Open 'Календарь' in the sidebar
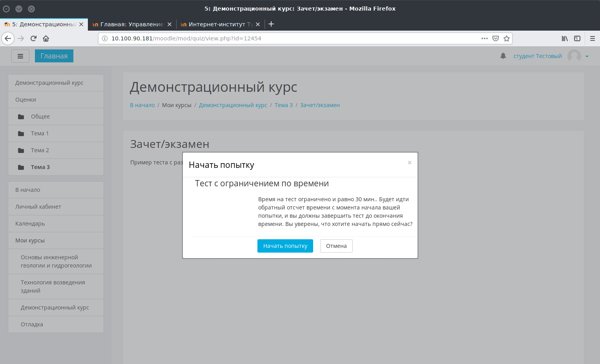Image resolution: width=600 pixels, height=364 pixels. 56,224
